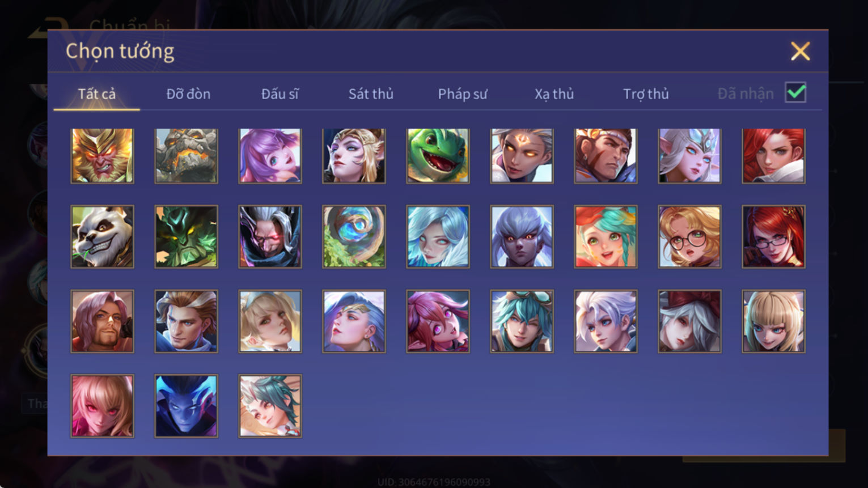Switch to the Đỡ đòn tab
The height and width of the screenshot is (488, 868).
coord(188,94)
